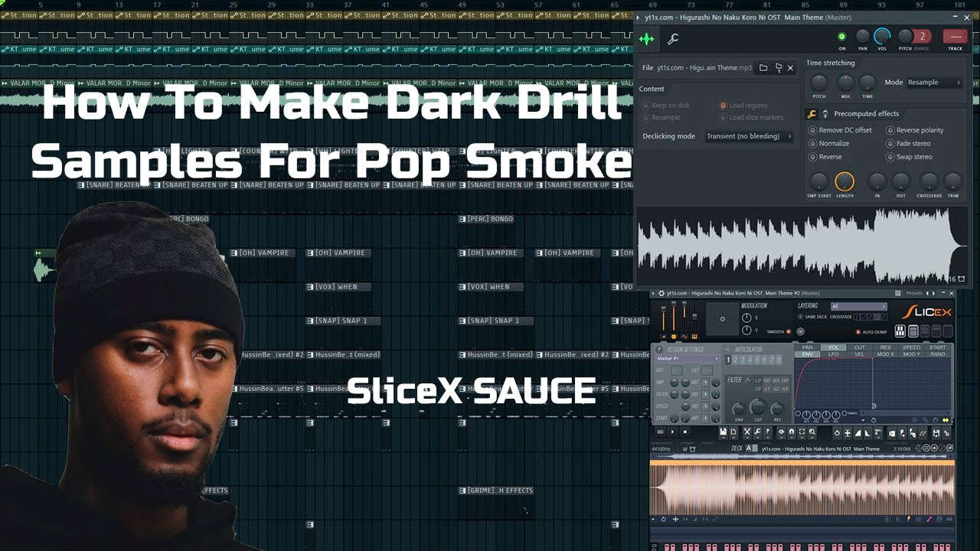Select SliceX PAN articulator tab
The image size is (980, 551).
coord(808,347)
